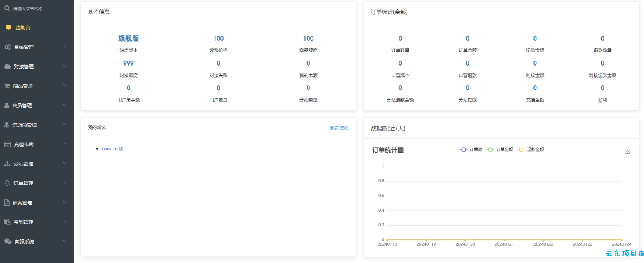Expand the 抽奖管理 menu chevron
644x263 pixels.
[65, 202]
